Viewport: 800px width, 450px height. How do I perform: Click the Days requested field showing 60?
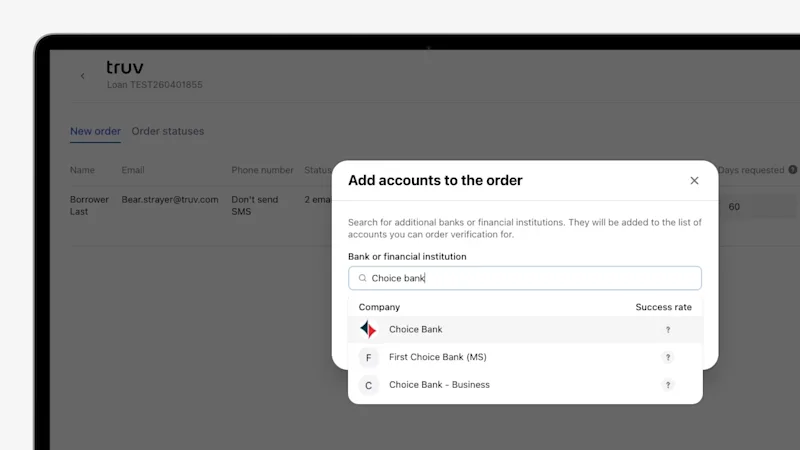point(757,207)
